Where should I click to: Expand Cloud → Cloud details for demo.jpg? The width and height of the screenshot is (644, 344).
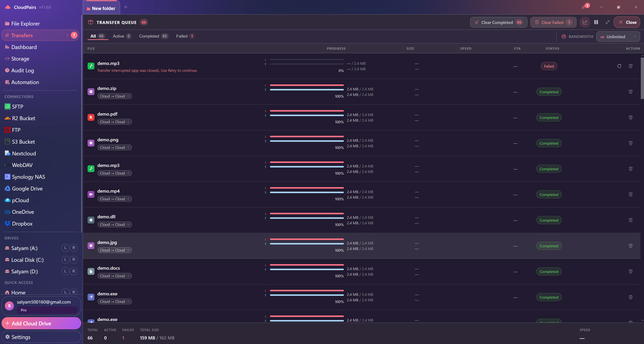(115, 250)
